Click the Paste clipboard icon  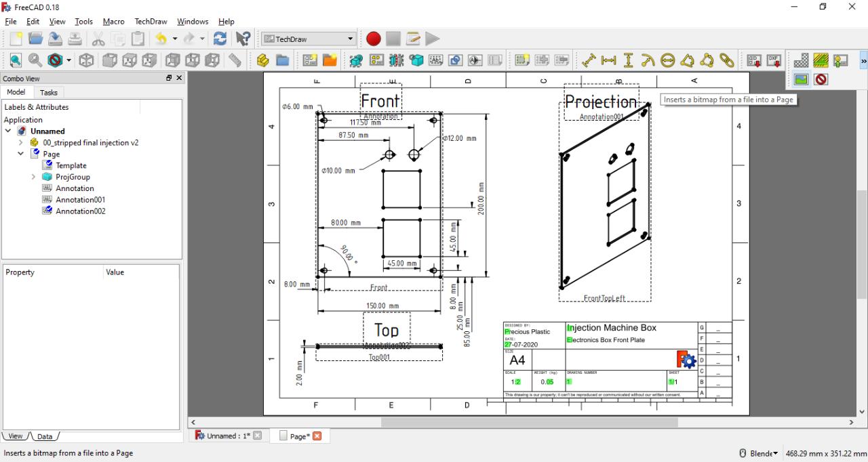click(x=138, y=39)
